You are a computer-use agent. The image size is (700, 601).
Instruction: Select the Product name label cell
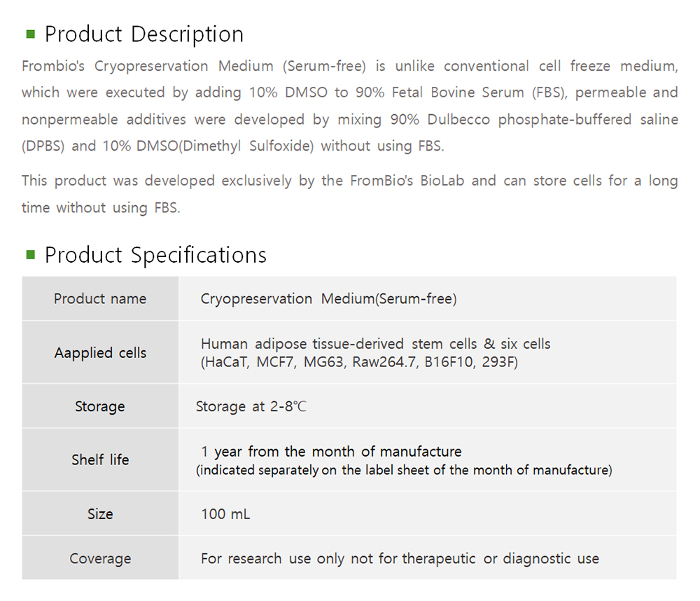click(x=100, y=298)
